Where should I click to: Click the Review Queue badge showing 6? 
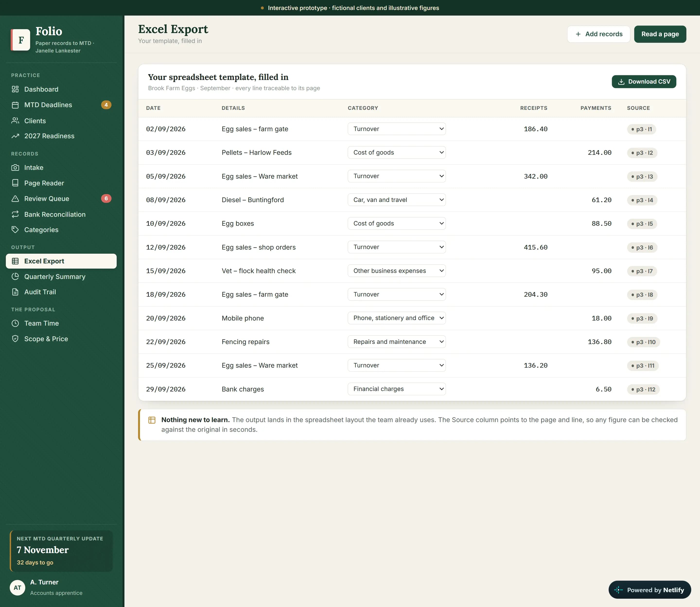[x=106, y=199]
